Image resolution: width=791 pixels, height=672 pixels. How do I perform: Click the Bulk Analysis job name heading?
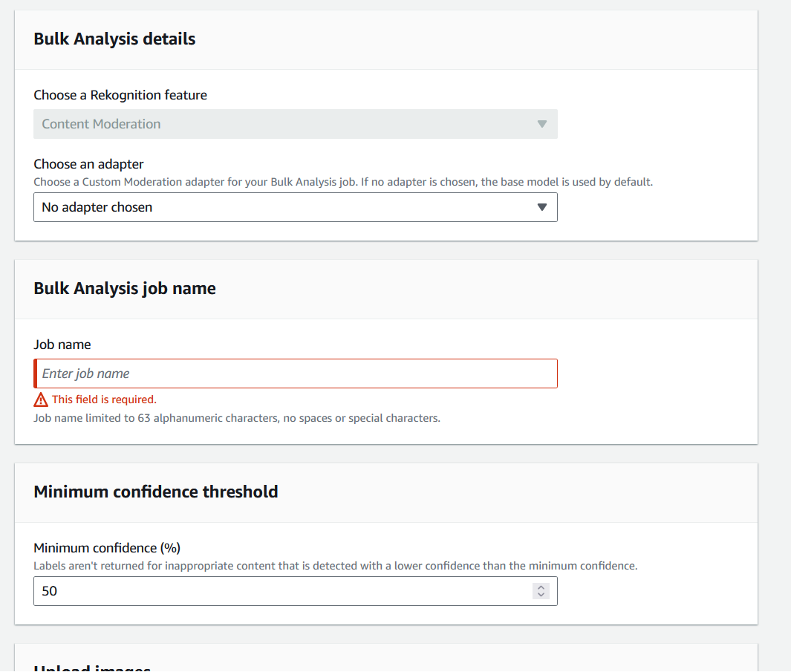click(x=124, y=289)
